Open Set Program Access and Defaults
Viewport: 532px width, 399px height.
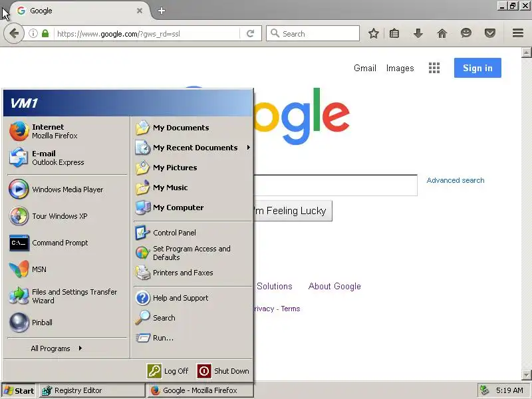(192, 253)
